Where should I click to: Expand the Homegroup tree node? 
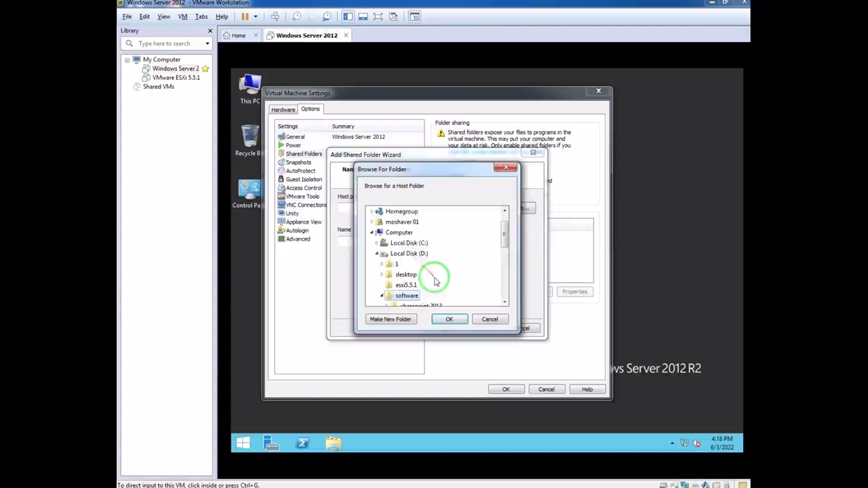tap(372, 211)
